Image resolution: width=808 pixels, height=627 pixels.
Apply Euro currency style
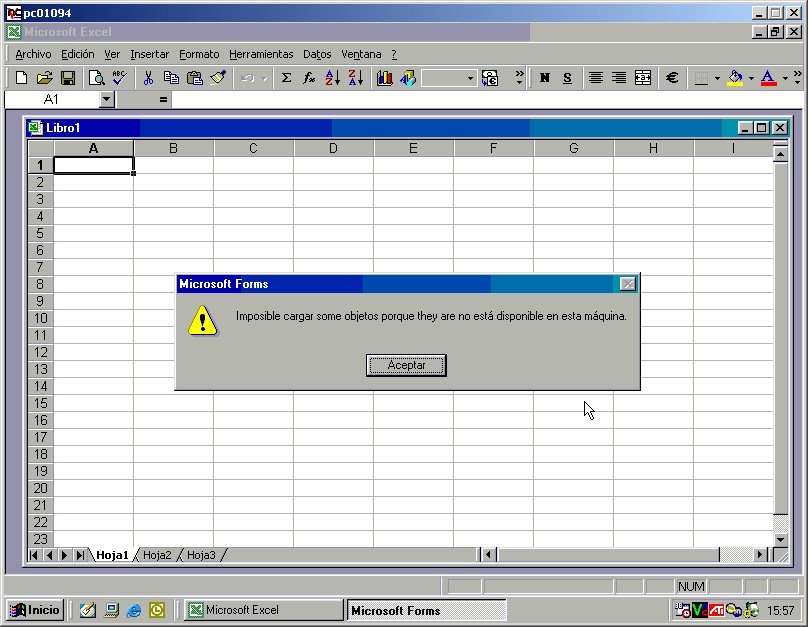click(671, 78)
